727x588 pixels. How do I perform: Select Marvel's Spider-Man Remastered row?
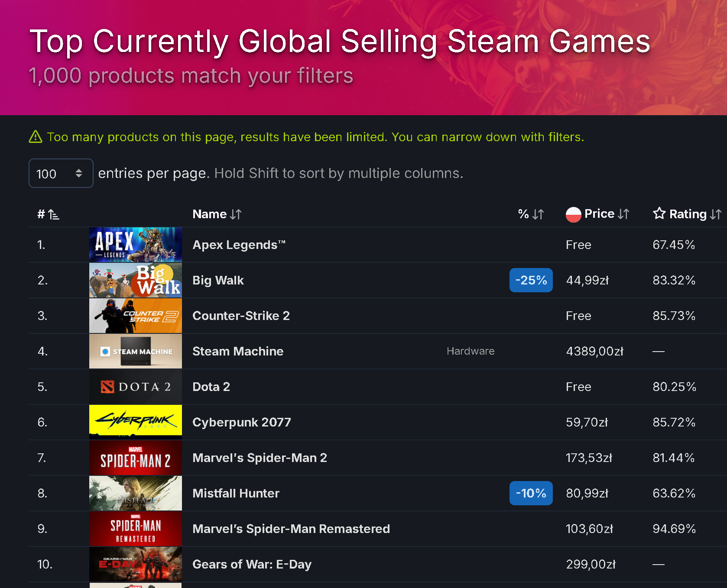click(377, 529)
